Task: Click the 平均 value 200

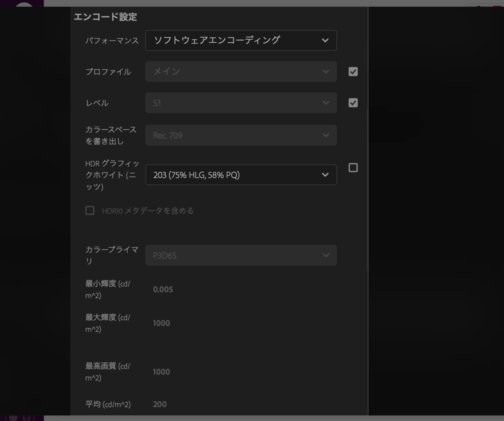Action: point(160,404)
